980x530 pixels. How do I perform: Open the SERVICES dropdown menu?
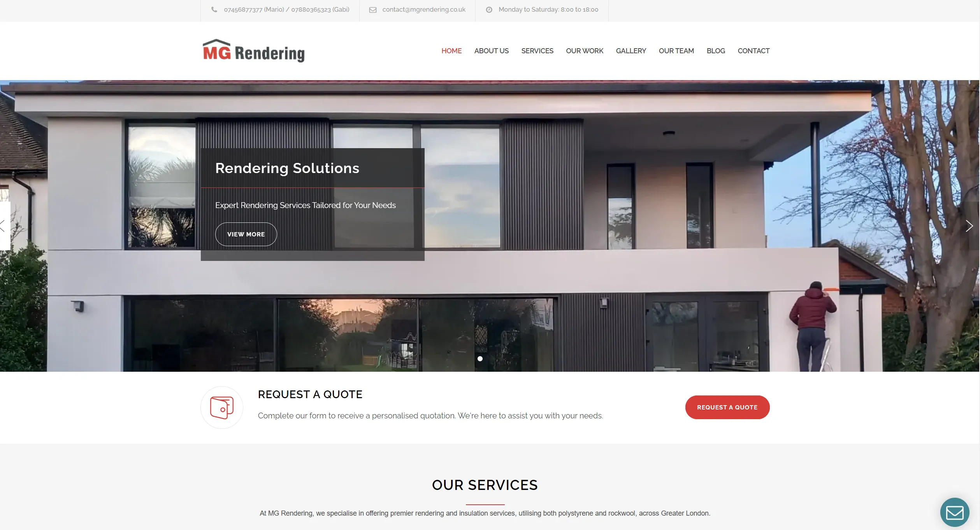(x=537, y=51)
